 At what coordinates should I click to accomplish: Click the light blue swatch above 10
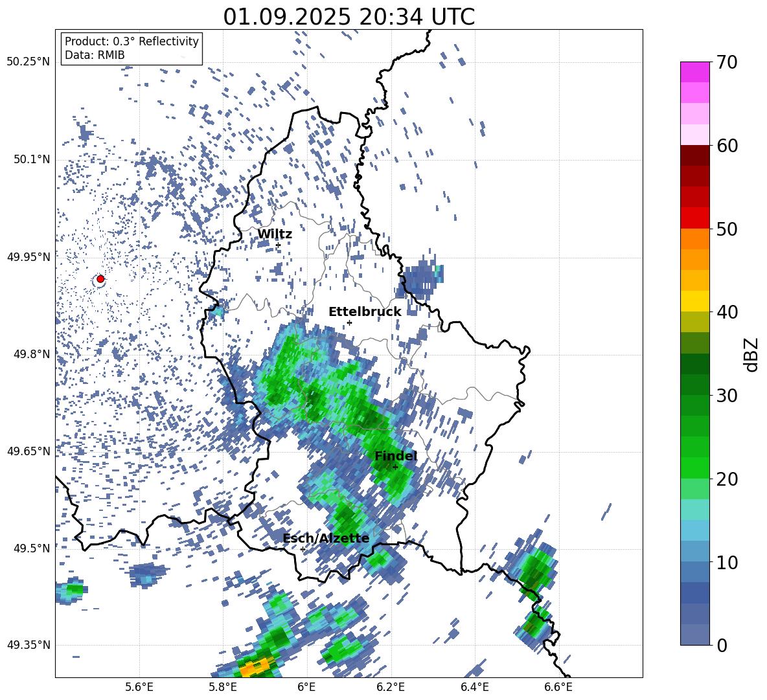point(694,551)
